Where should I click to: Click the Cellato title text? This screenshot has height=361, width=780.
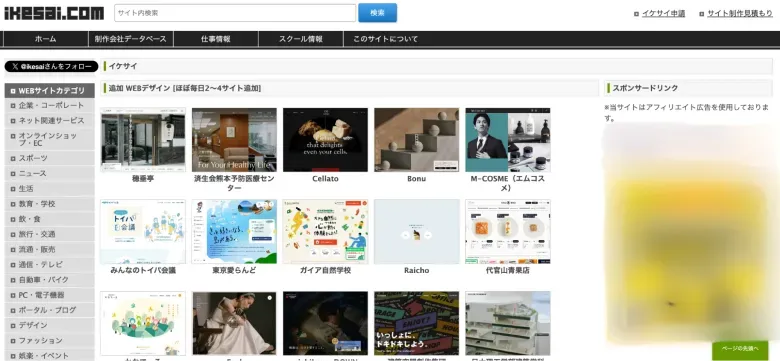325,179
